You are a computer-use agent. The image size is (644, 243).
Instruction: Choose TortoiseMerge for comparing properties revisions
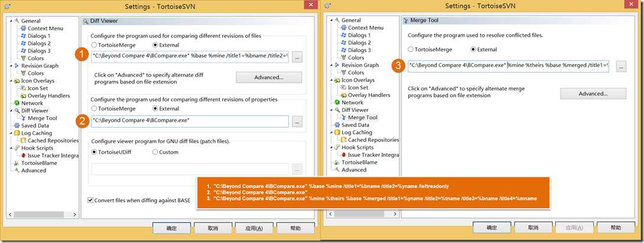(x=94, y=109)
